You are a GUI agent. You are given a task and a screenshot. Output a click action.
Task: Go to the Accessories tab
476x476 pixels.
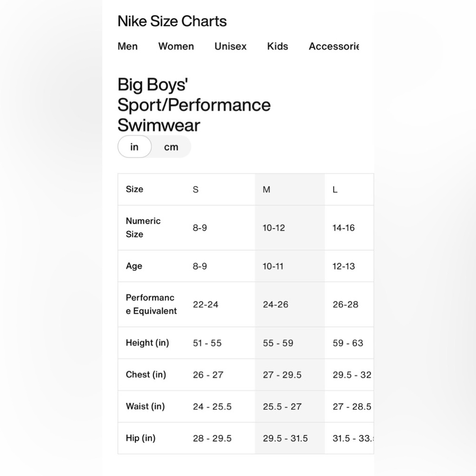coord(334,46)
